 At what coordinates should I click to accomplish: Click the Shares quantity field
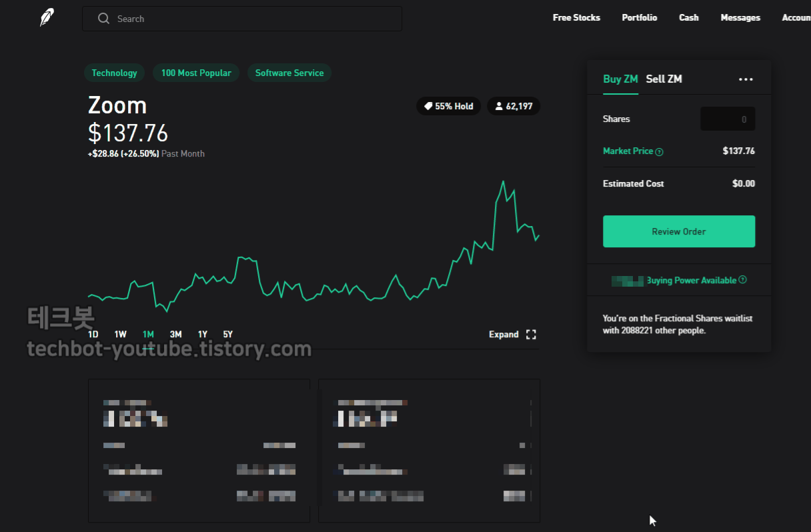tap(728, 119)
